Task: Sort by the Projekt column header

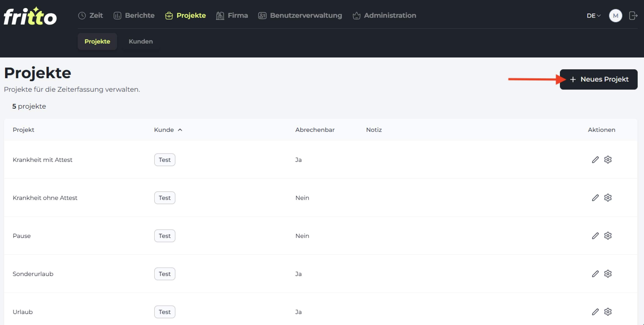Action: point(23,130)
